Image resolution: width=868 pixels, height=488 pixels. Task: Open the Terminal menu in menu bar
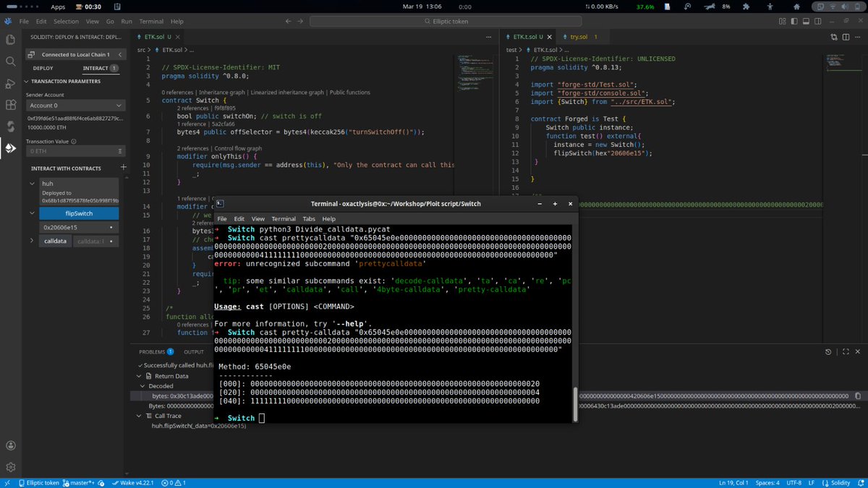151,22
